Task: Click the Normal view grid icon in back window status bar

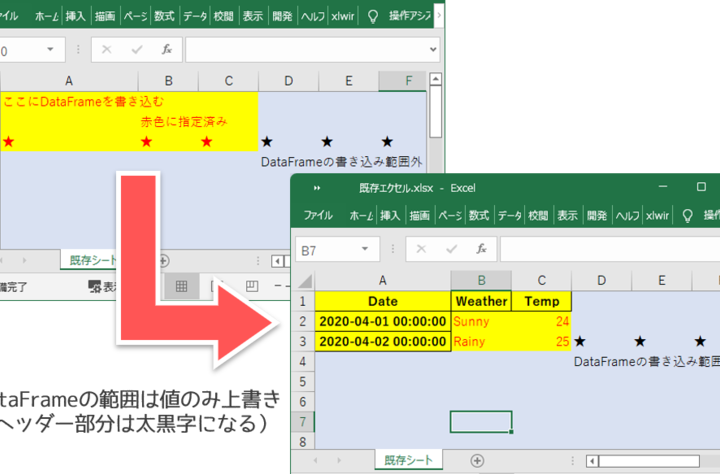Action: (182, 287)
